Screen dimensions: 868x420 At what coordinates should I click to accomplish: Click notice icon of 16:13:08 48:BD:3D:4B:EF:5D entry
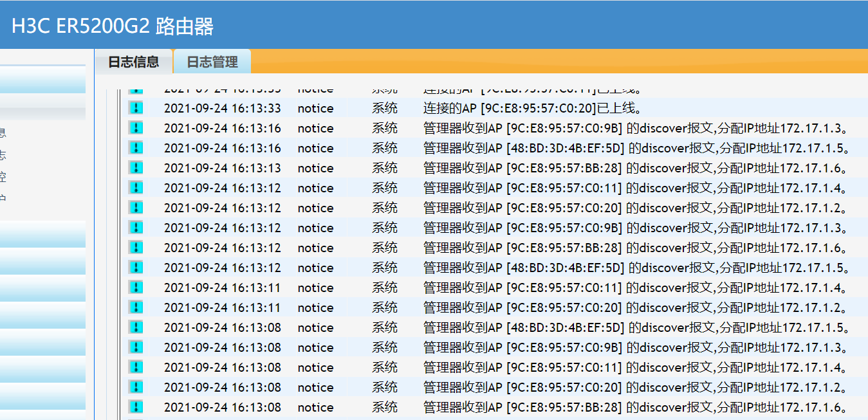(135, 327)
